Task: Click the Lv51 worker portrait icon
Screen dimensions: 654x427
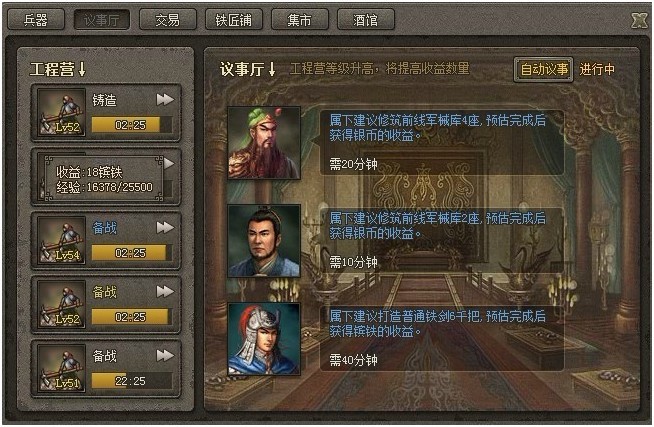Action: (x=61, y=368)
